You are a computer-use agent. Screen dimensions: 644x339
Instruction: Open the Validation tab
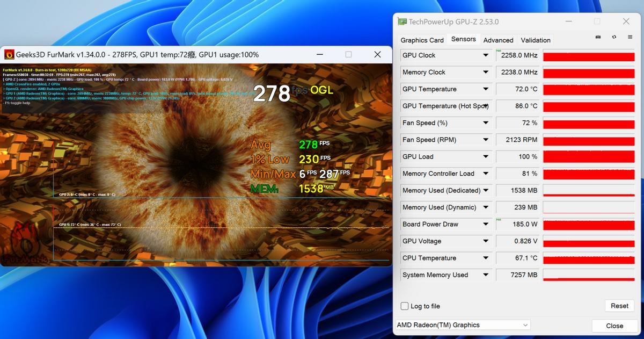[x=536, y=40]
